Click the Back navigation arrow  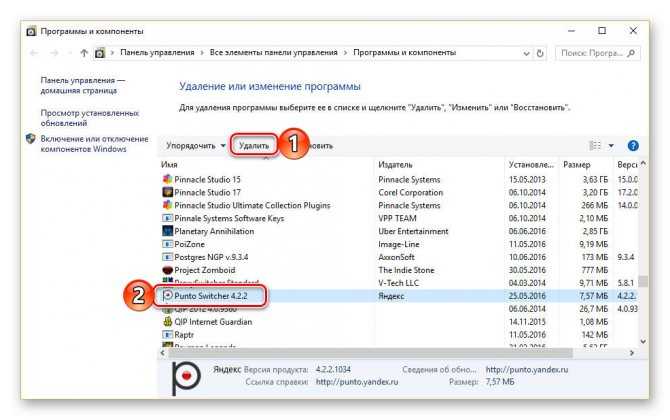coord(34,53)
